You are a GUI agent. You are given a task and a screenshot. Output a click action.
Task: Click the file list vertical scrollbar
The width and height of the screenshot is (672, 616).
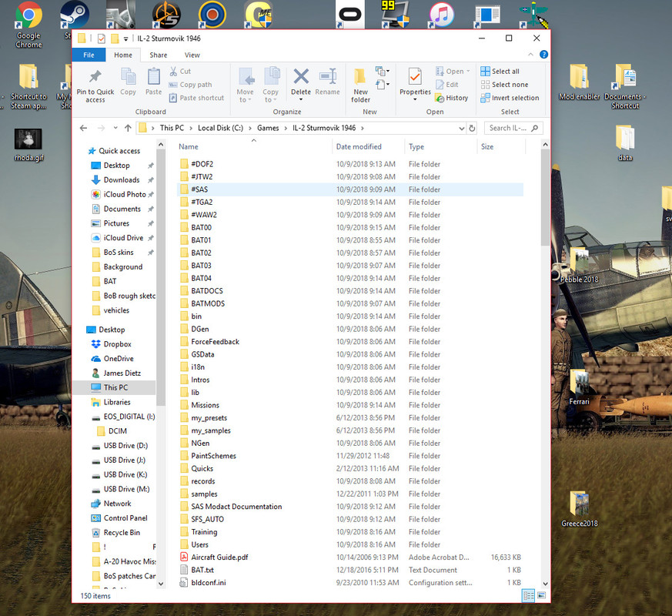[x=545, y=197]
